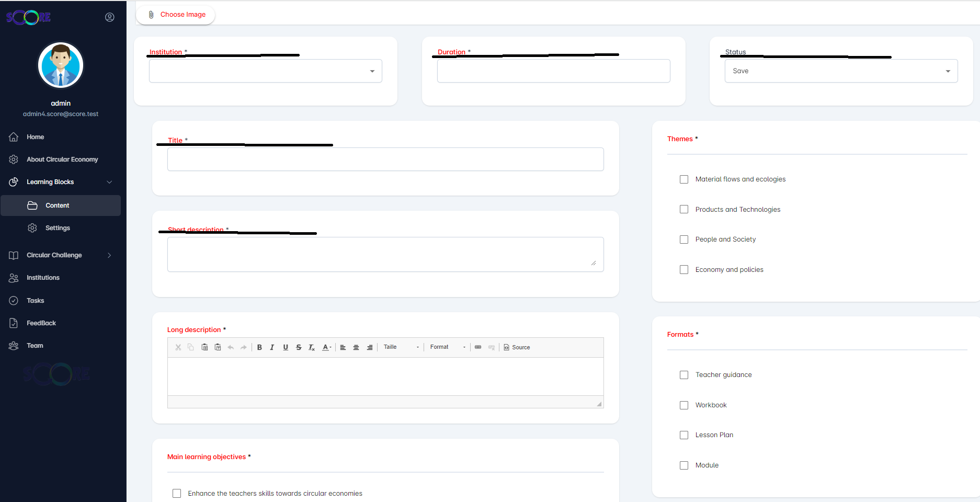Click the Strikethrough icon in editor toolbar

(299, 347)
